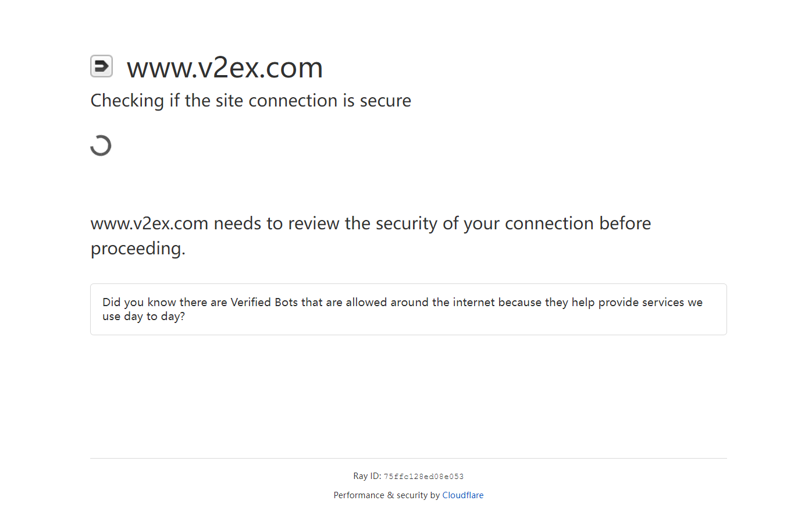Open the Cloudflare link in the footer
This screenshot has width=812, height=511.
462,495
